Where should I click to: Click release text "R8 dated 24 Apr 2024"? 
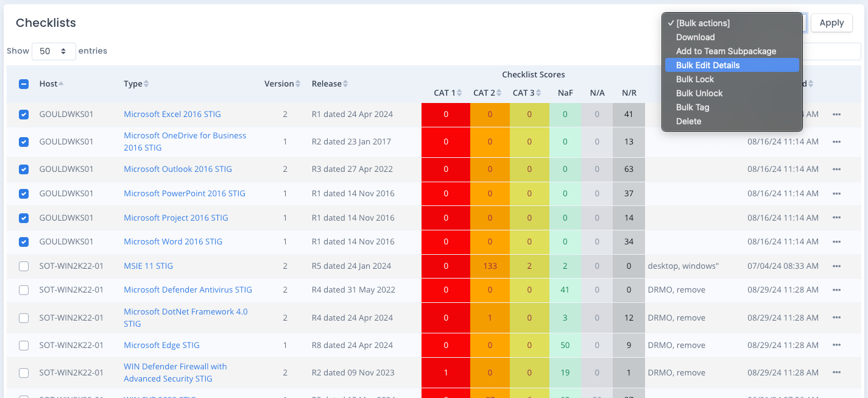point(353,346)
